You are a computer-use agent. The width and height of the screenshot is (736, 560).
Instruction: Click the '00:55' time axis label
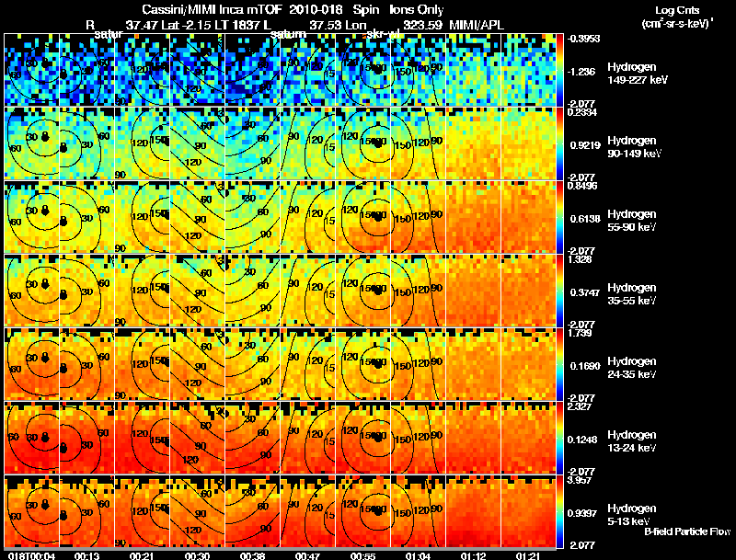pos(363,556)
